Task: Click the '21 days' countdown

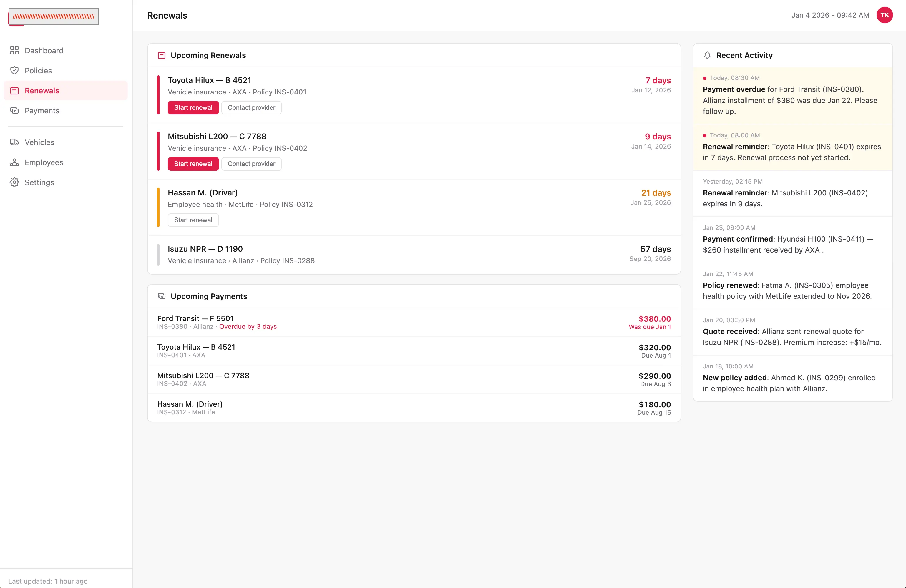Action: 656,193
